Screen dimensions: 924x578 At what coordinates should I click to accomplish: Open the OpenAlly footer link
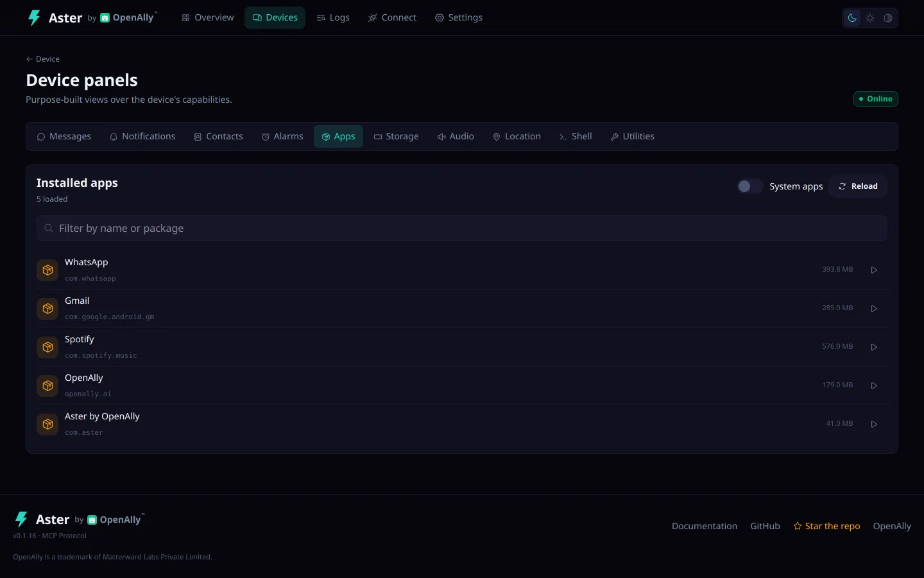[892, 526]
